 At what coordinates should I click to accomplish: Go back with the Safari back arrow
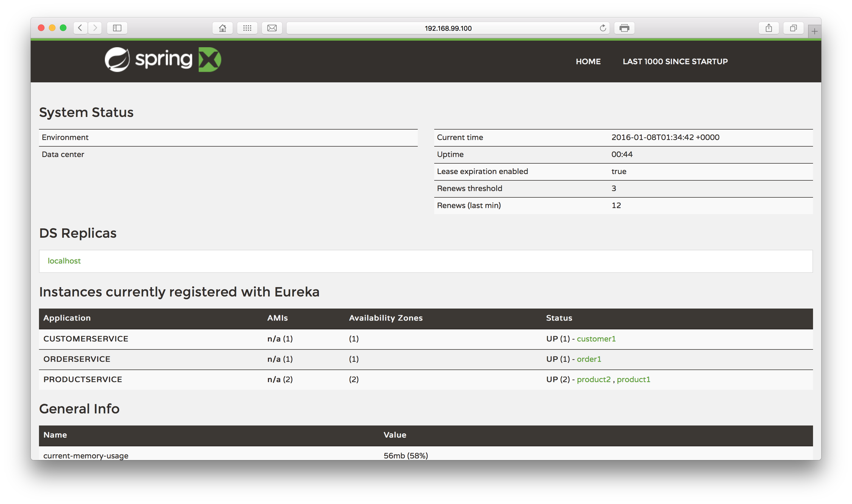click(x=80, y=28)
